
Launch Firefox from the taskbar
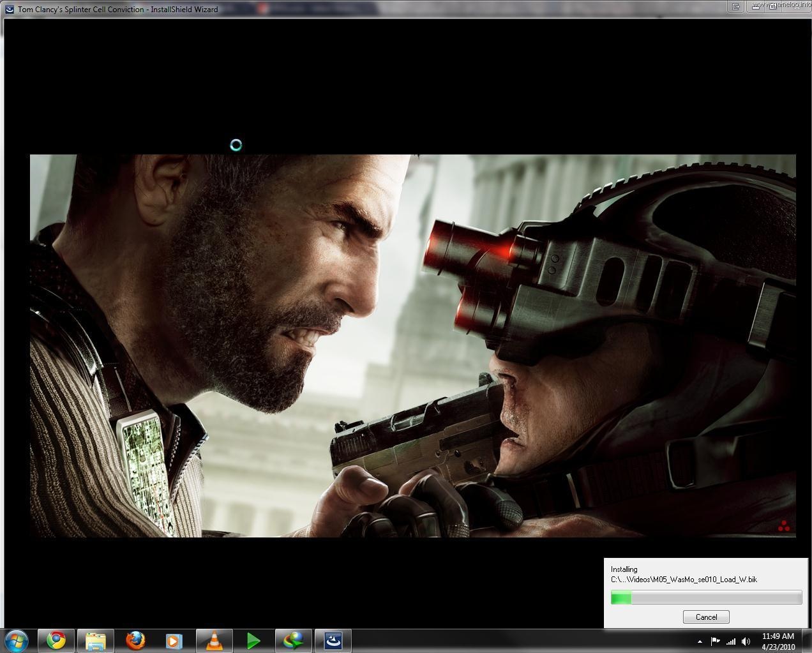[x=135, y=640]
